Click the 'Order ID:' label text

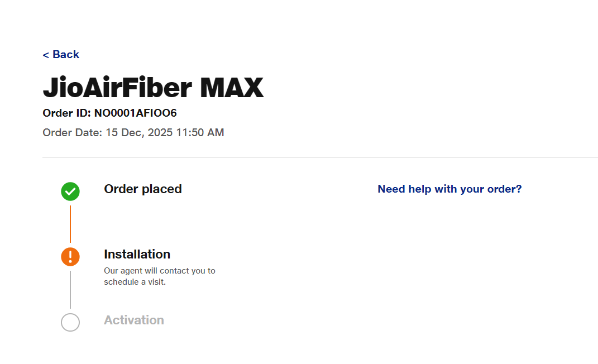tap(66, 113)
